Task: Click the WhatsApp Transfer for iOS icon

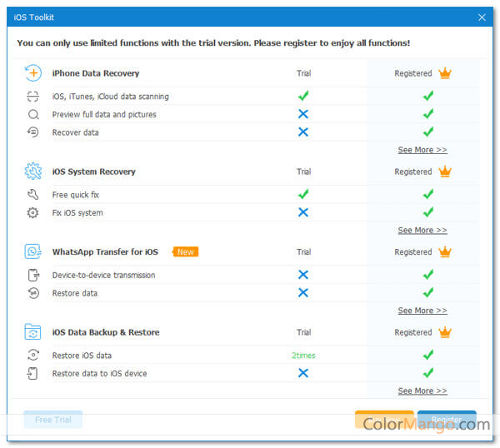Action: [33, 251]
